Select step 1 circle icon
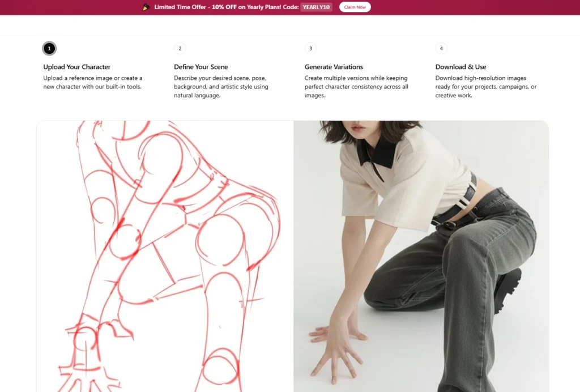Viewport: 580px width, 392px height. click(49, 49)
